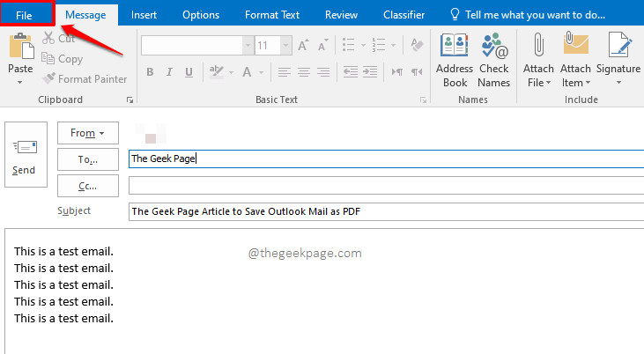
Task: Click the To... recipients button
Action: 87,159
